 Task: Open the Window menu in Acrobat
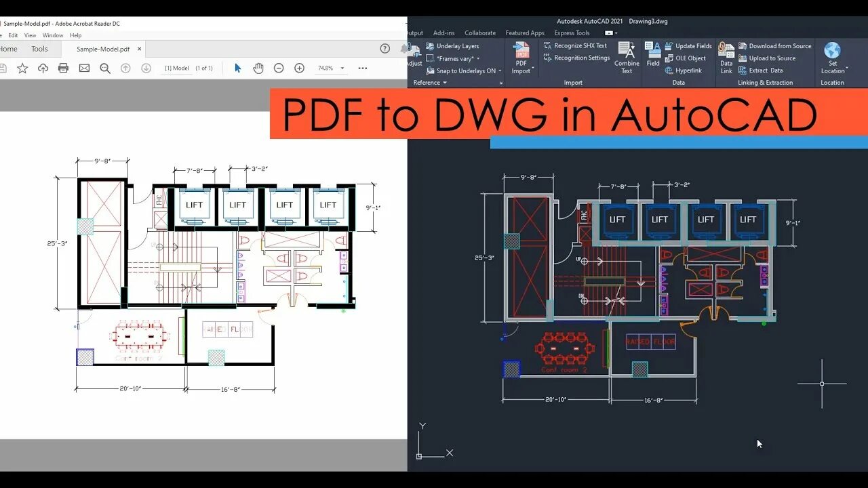53,35
